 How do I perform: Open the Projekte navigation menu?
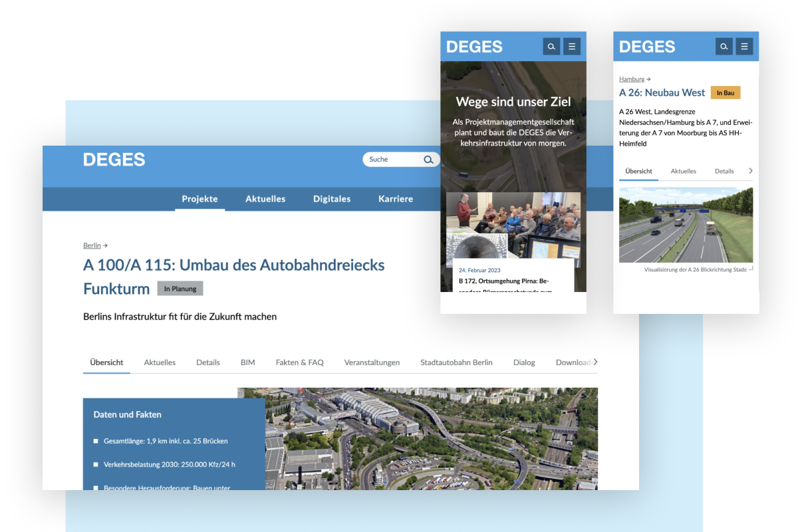coord(199,199)
